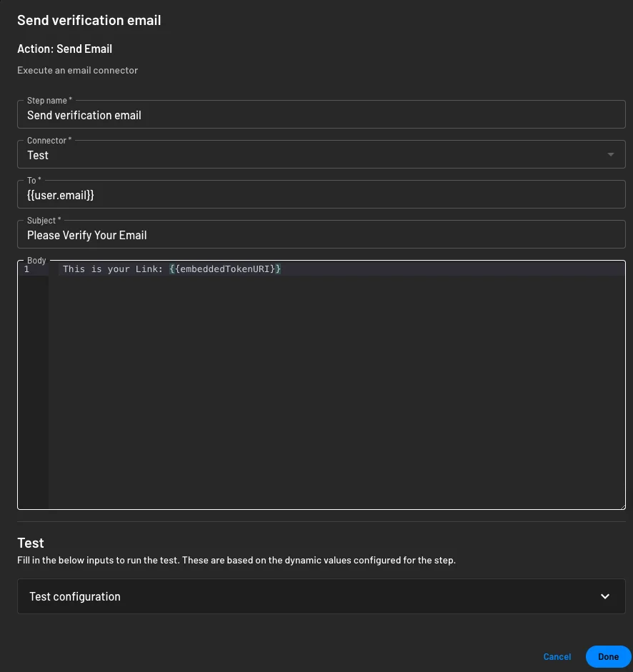Screen dimensions: 633x672
Task: Click the {{embeddedTokenURI}} variable in body
Action: 225,269
